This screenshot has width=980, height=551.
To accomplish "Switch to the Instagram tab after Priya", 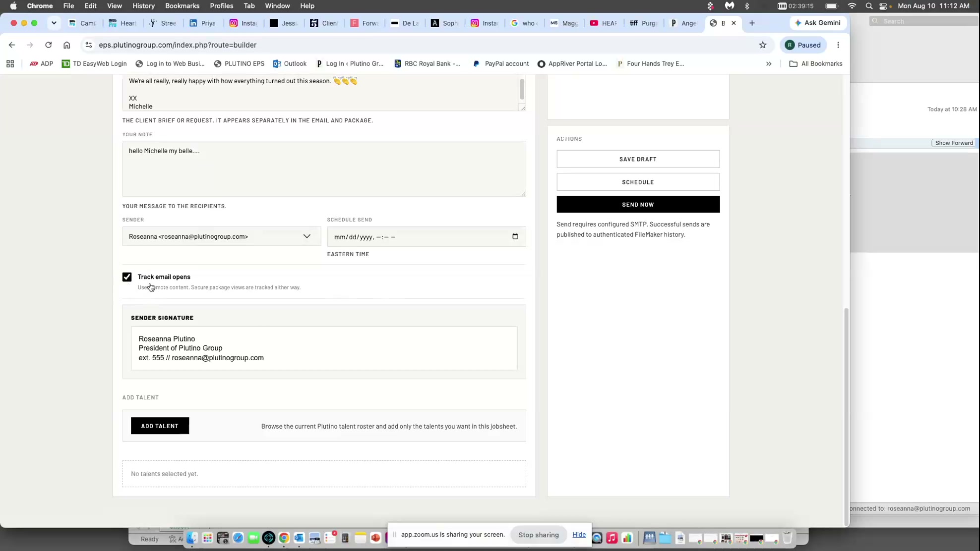I will click(x=243, y=23).
